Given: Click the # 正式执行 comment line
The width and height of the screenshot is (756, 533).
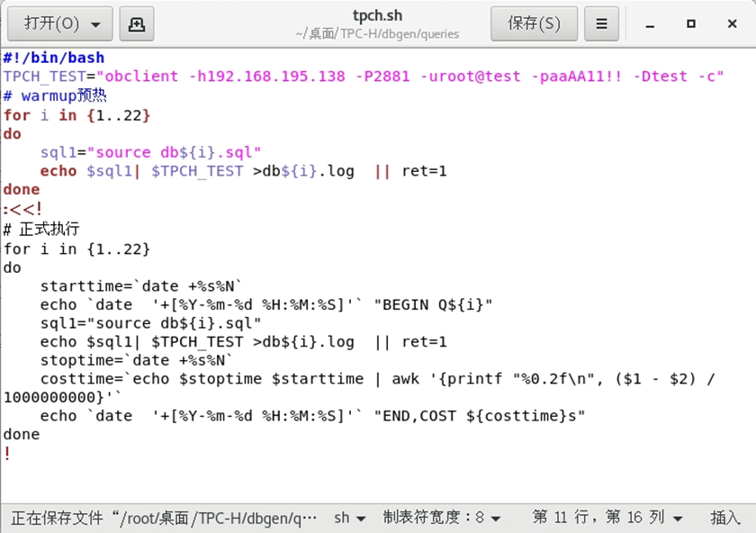Looking at the screenshot, I should pyautogui.click(x=41, y=229).
